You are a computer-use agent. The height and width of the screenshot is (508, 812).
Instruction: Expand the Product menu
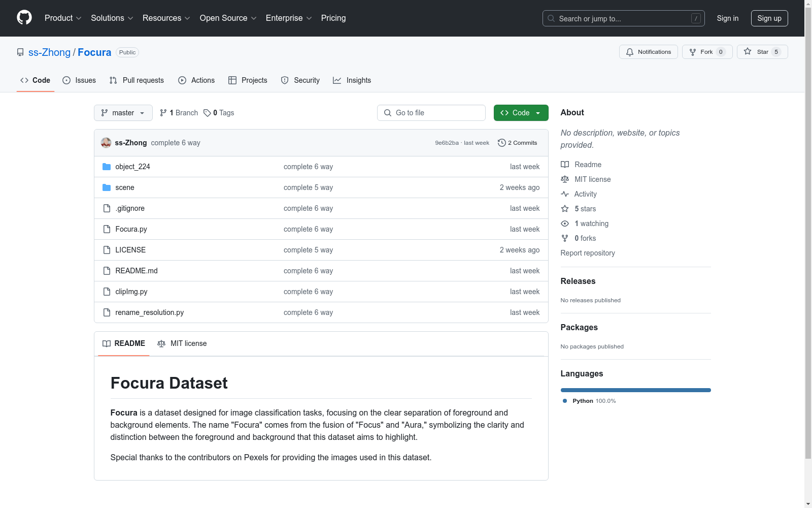click(63, 18)
